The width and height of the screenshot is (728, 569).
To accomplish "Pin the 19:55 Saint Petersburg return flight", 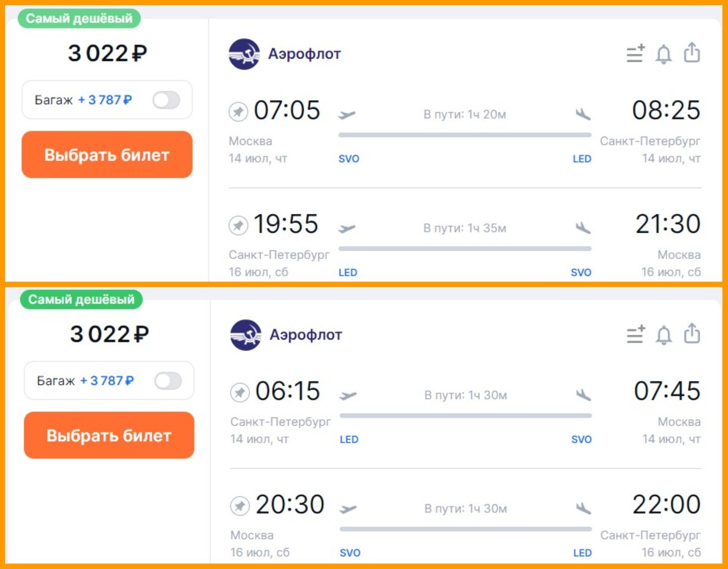I will pos(238,225).
